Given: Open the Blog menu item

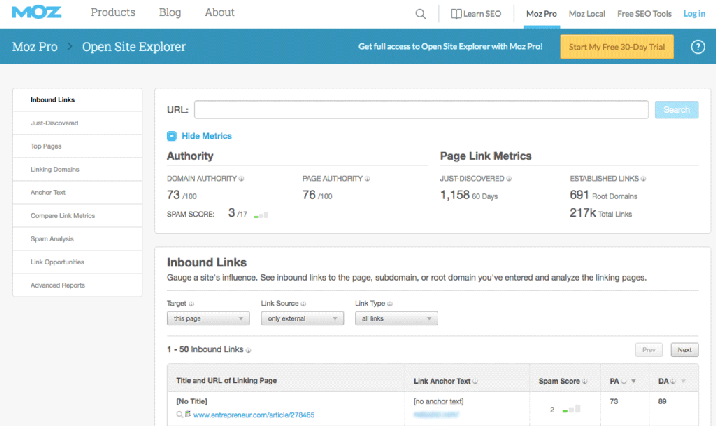Looking at the screenshot, I should pos(170,12).
